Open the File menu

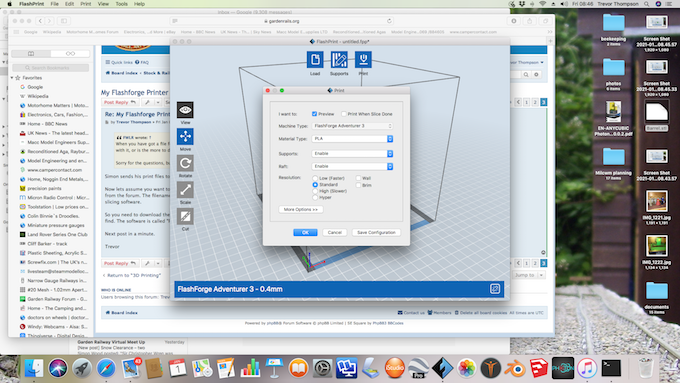[x=54, y=4]
